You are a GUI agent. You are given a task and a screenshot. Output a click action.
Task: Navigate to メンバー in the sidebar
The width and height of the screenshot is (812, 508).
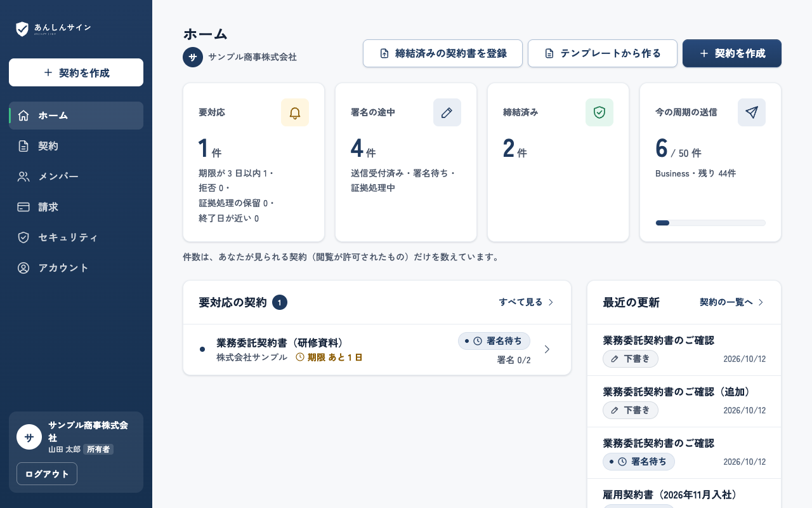76,177
